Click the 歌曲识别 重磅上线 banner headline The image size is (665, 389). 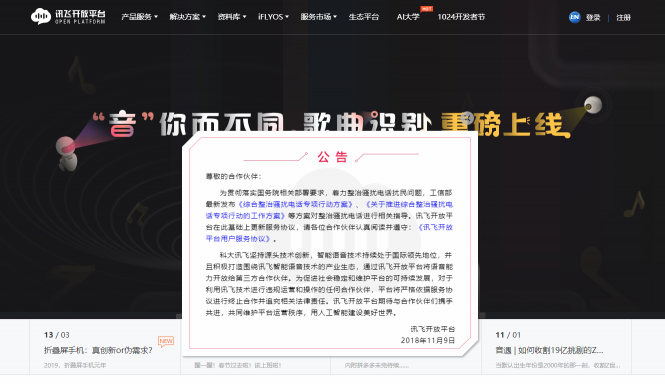point(437,125)
